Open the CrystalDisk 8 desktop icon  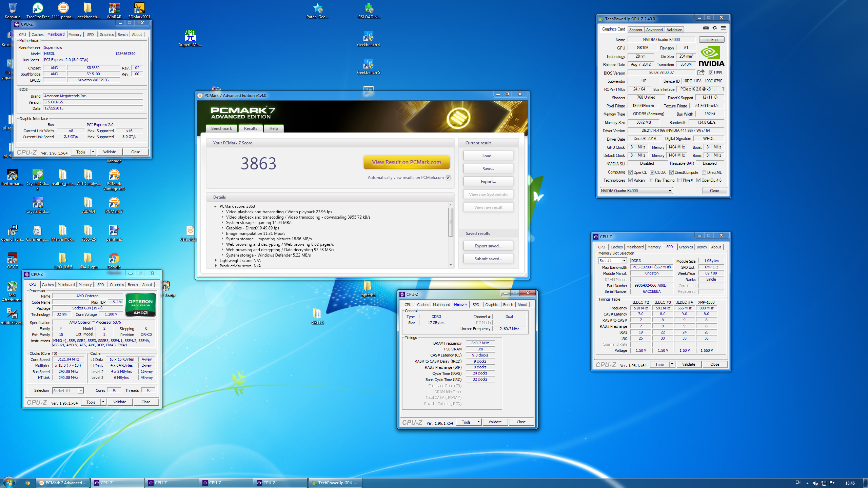click(38, 180)
